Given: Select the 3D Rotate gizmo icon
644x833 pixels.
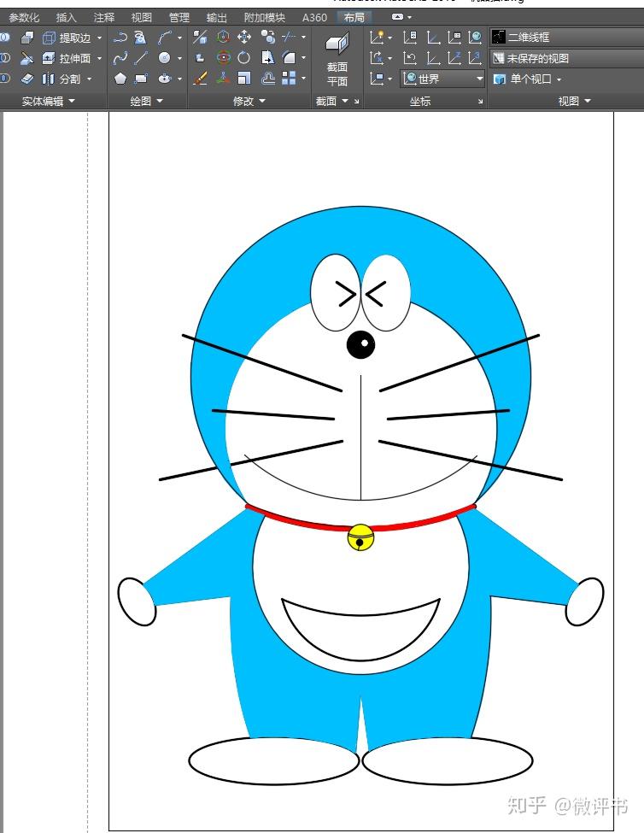Looking at the screenshot, I should pos(223,58).
